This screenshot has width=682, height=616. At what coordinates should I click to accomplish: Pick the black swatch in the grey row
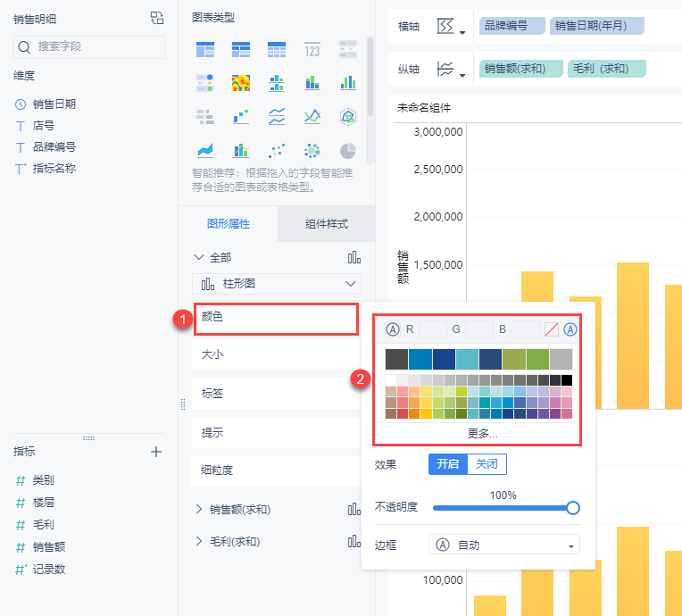click(566, 380)
